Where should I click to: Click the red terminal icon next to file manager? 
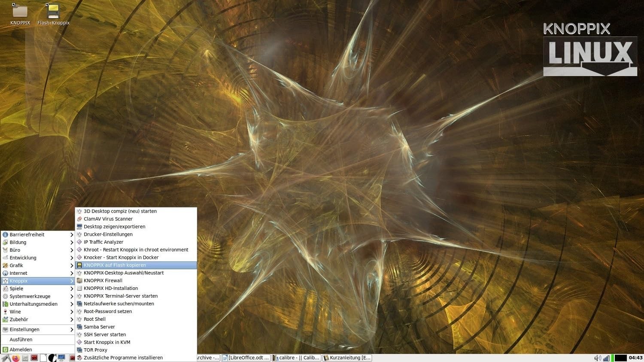[34, 358]
